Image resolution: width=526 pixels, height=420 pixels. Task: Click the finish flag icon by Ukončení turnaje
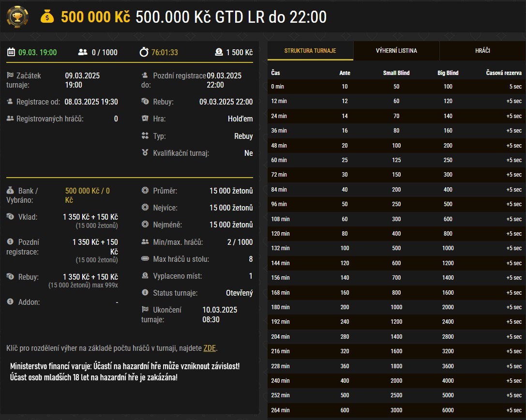(x=145, y=309)
